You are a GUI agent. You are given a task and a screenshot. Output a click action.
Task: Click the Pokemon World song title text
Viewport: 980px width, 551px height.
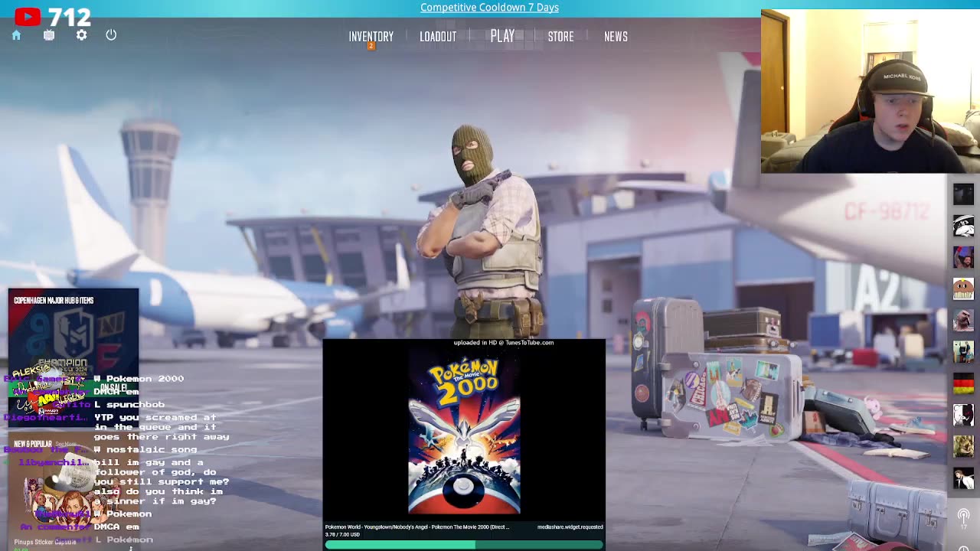coord(417,527)
